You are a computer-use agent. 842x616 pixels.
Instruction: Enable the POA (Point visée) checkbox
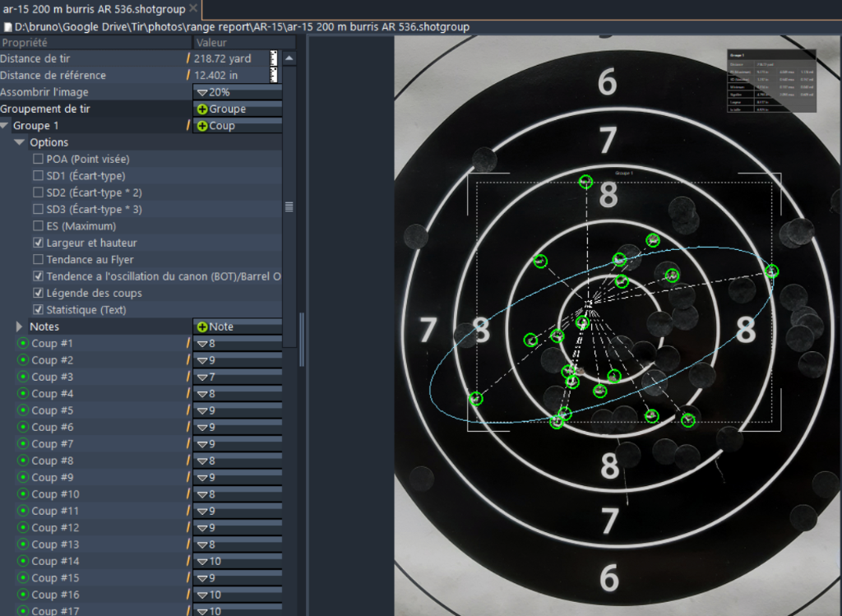pyautogui.click(x=37, y=159)
